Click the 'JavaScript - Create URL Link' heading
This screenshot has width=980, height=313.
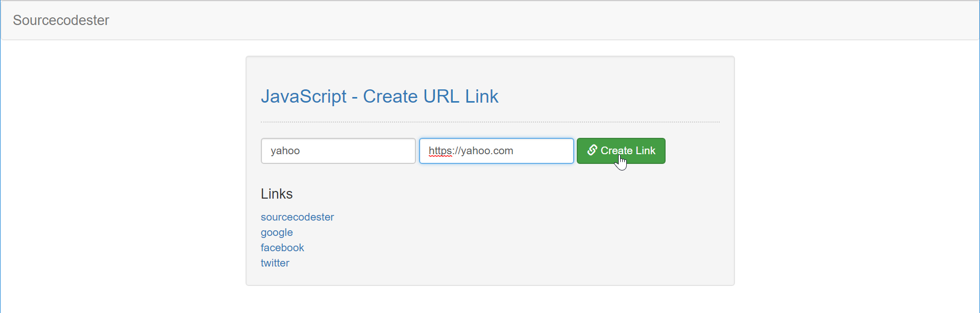379,97
